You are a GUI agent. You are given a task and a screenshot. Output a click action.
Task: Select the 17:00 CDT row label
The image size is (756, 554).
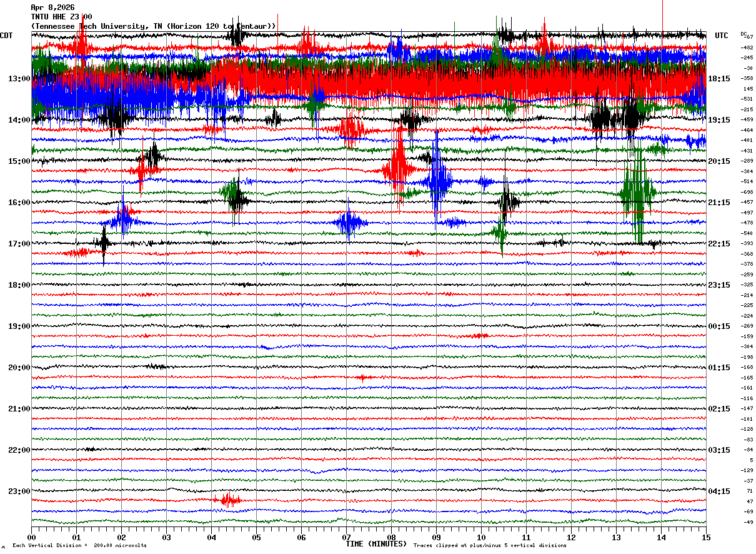click(x=19, y=244)
